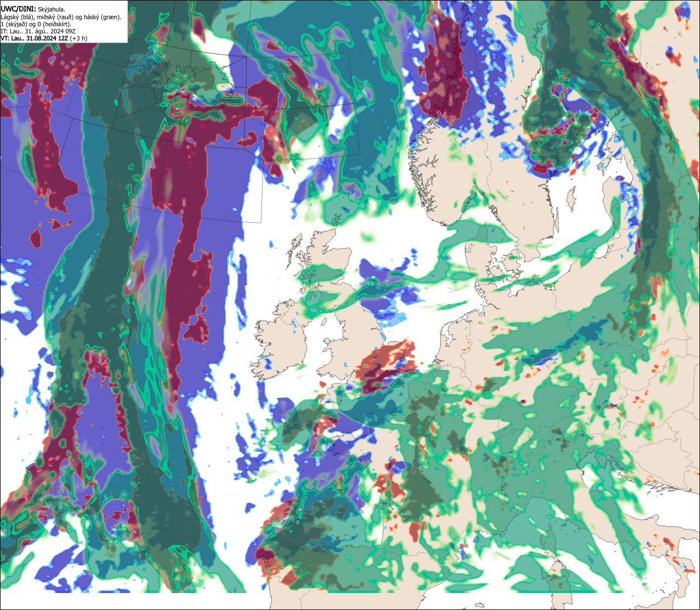Viewport: 700px width, 610px height.
Task: Click the 'VT: Lau.. 31.08.2024 12Z (+3 h)' line
Action: (x=44, y=38)
